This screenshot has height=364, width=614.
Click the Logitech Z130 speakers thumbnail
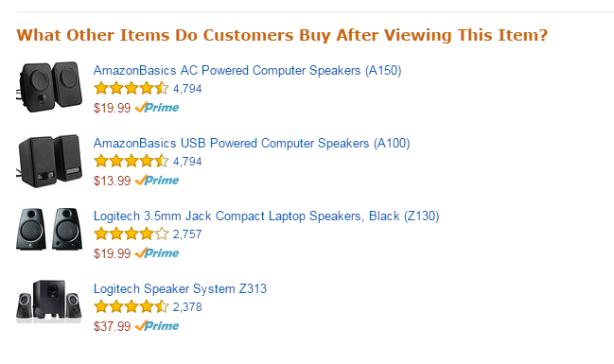(x=49, y=230)
